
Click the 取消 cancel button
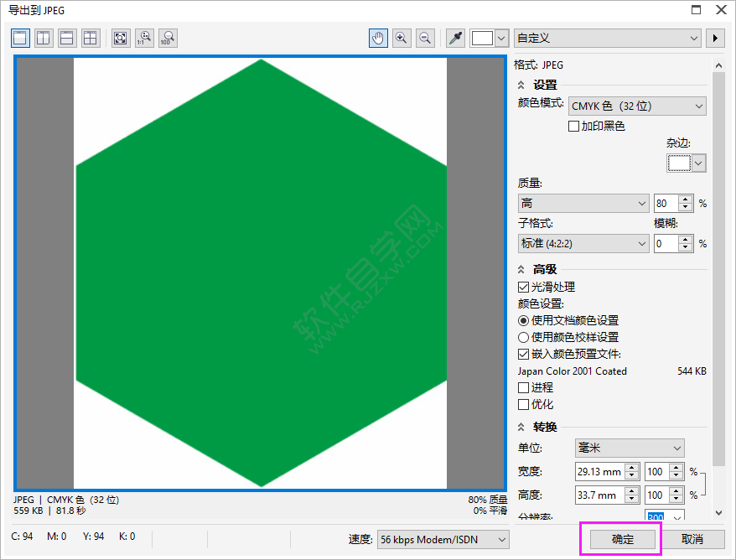coord(692,540)
